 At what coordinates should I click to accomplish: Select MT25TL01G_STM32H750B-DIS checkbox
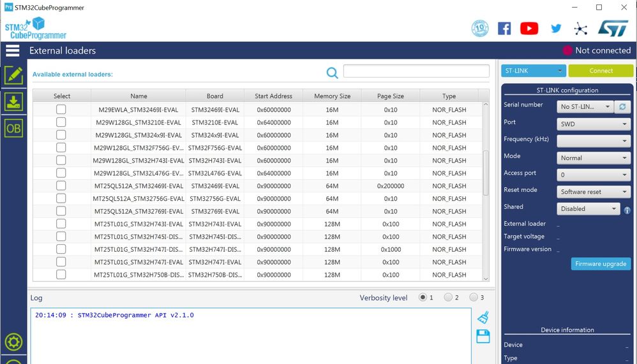(x=61, y=274)
